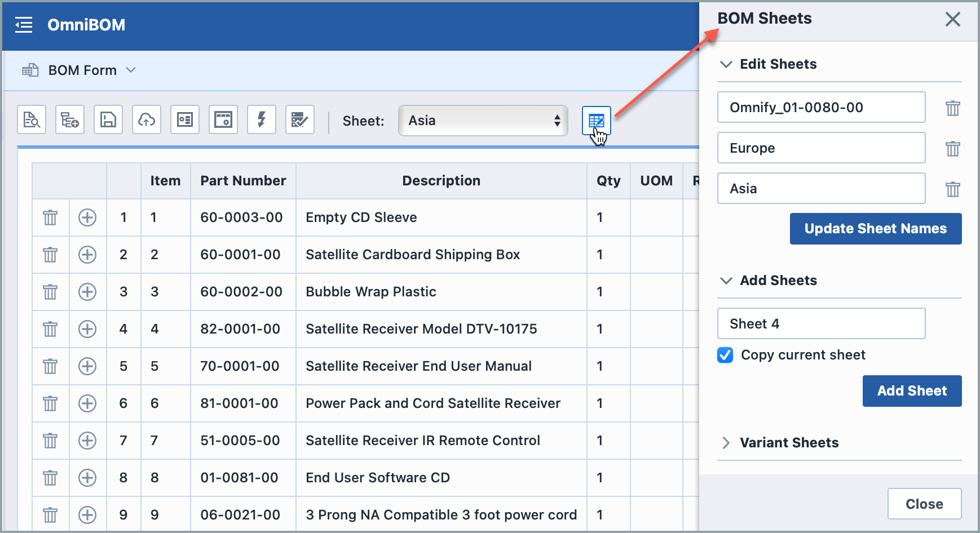
Task: Add a row after Bubble Wrap Plastic
Action: [x=87, y=292]
